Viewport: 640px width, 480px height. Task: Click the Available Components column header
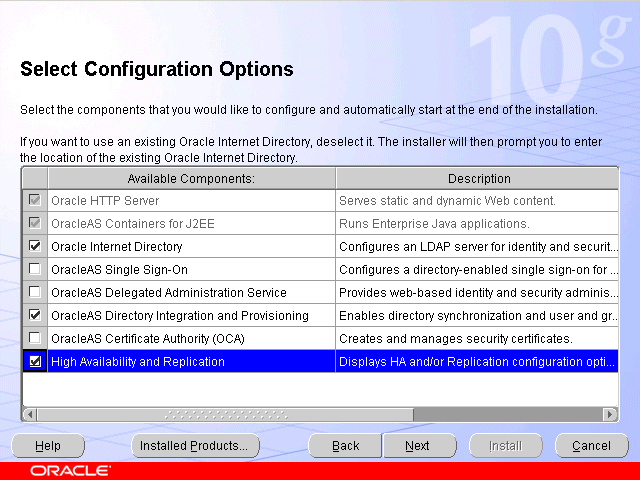coord(191,178)
